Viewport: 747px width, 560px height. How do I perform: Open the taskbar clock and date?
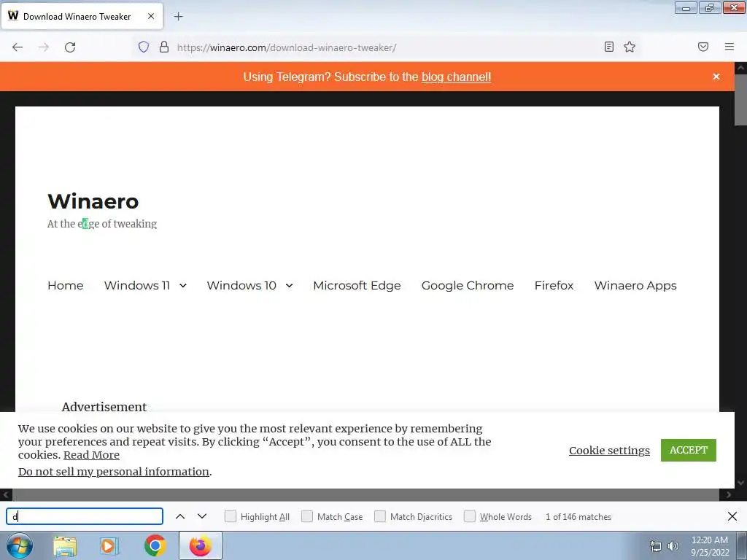[710, 546]
